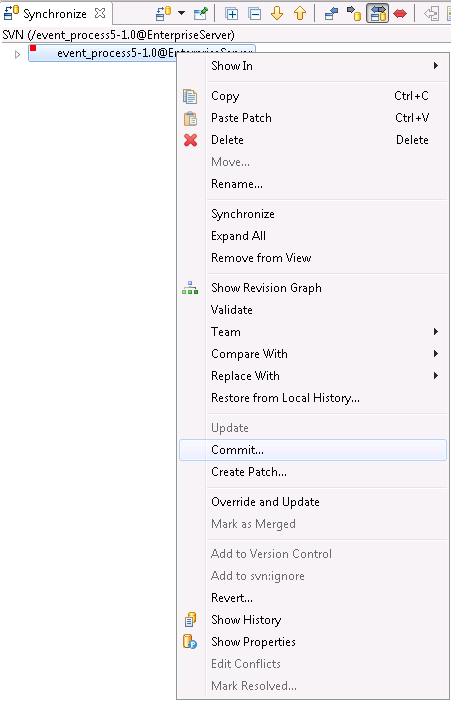Toggle the Incoming/Outgoing mode button
This screenshot has width=451, height=701.
(378, 13)
